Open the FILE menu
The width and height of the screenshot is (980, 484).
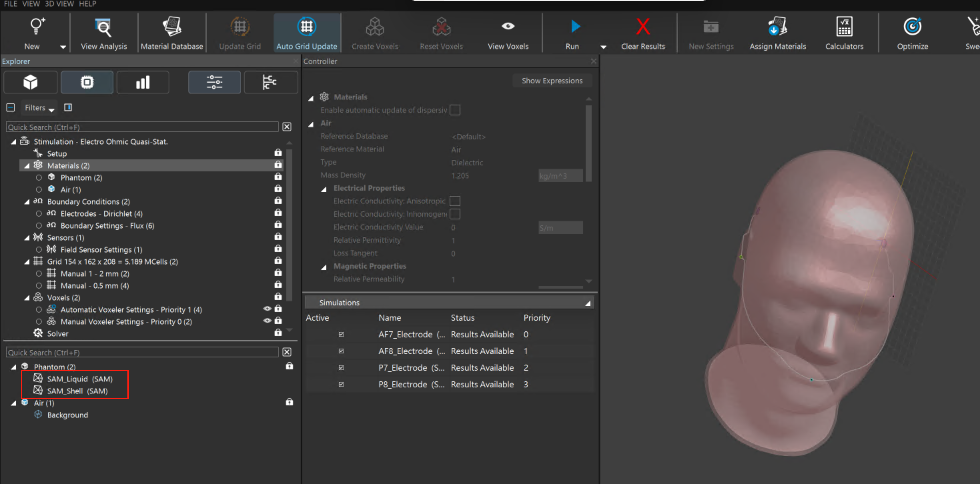[x=10, y=4]
